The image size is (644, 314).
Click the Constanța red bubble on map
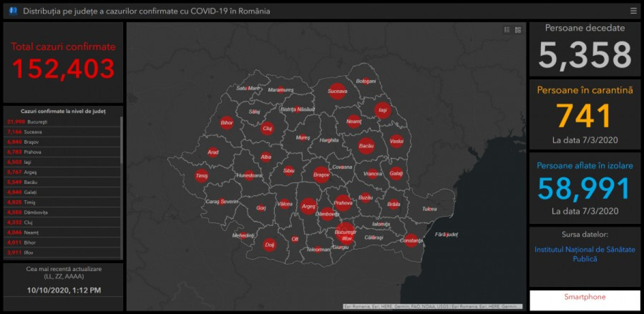click(x=411, y=240)
